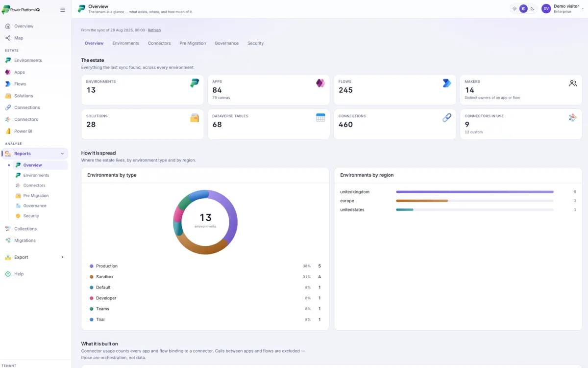Viewport: 588px width, 368px height.
Task: Switch to the Pre Migration tab
Action: [x=193, y=43]
